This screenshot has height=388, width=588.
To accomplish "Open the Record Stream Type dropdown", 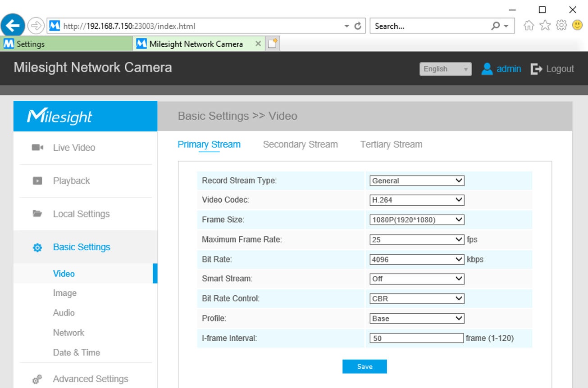I will [x=417, y=180].
